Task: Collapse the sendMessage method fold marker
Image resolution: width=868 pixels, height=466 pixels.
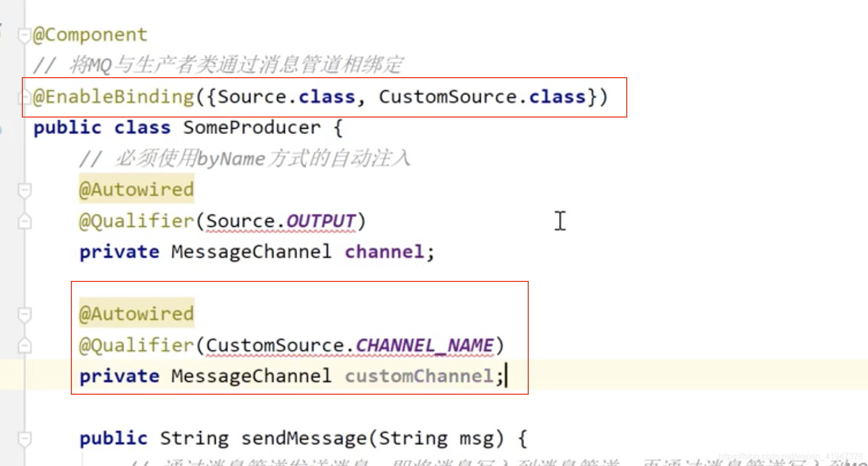Action: [x=24, y=439]
